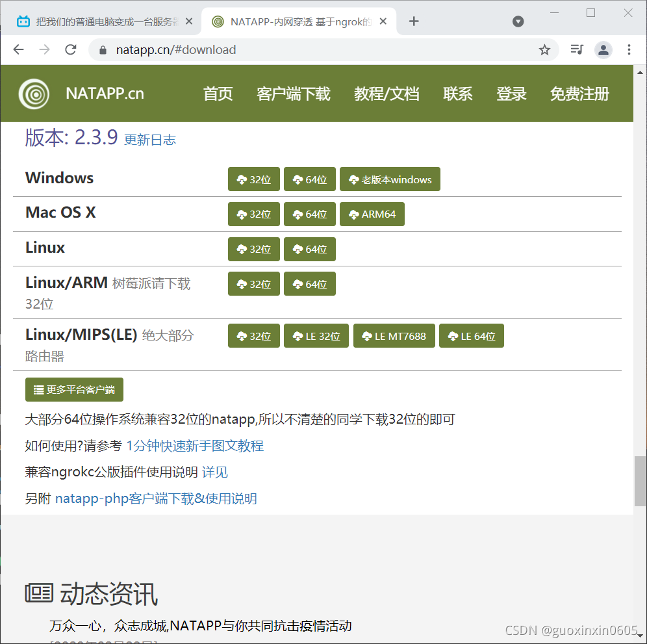Download Mac OS X 64位 client
The image size is (647, 644).
[x=310, y=214]
